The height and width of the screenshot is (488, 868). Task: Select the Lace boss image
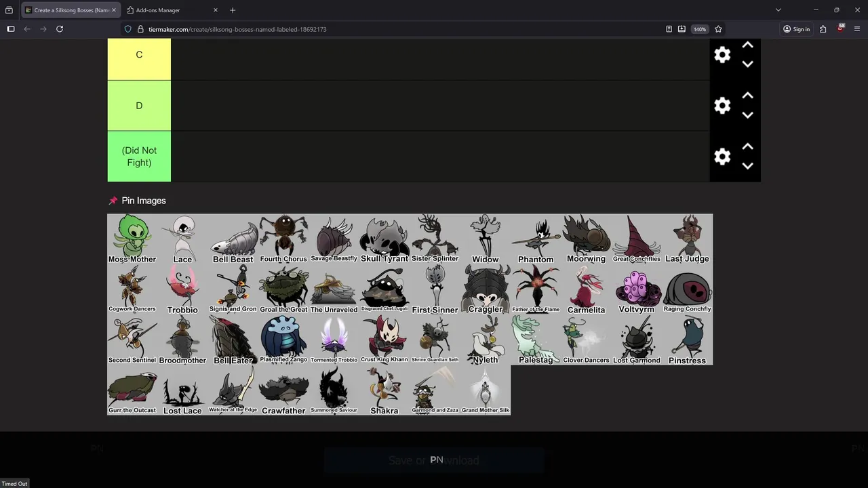pyautogui.click(x=182, y=239)
